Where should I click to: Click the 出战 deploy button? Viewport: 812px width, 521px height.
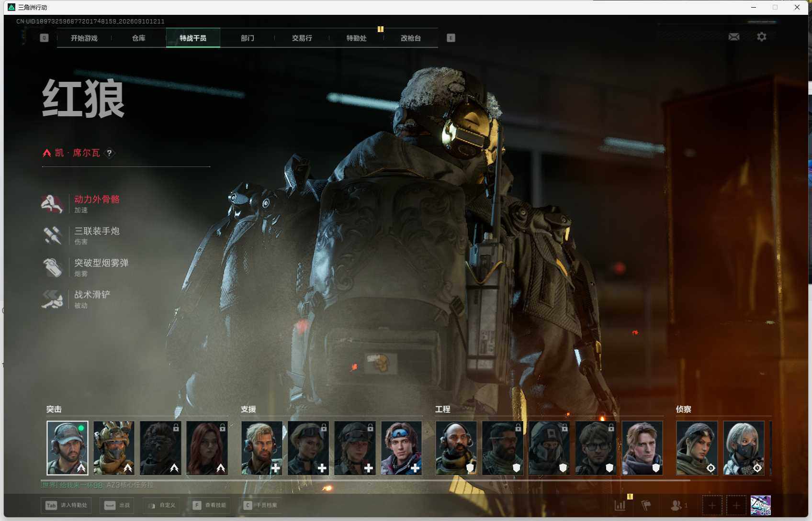coord(117,505)
